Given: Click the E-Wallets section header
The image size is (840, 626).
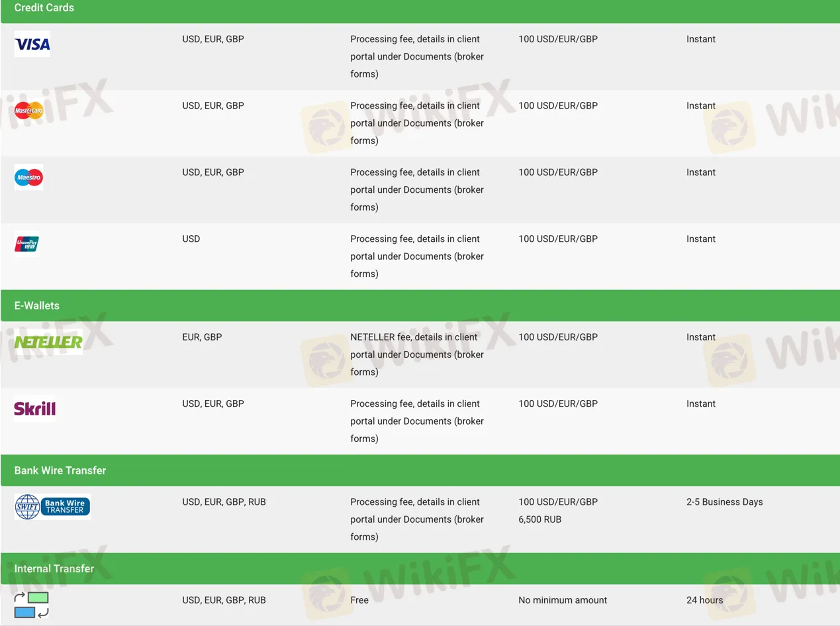Looking at the screenshot, I should [x=37, y=305].
